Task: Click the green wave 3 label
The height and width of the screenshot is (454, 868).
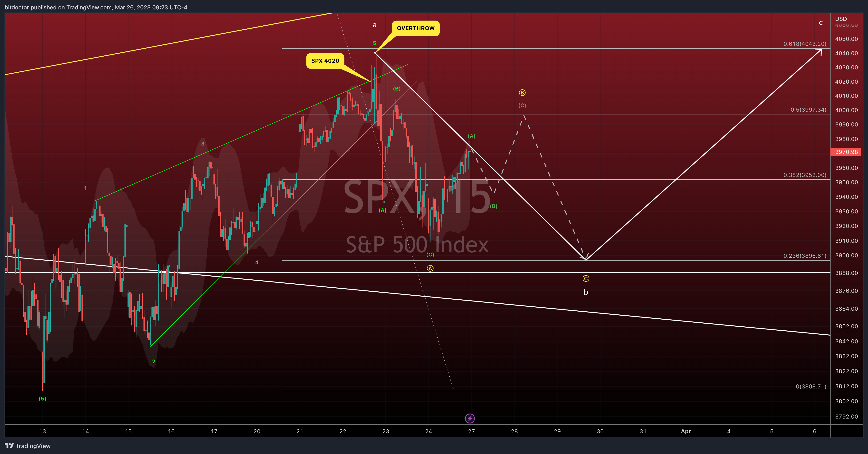Action: click(202, 144)
